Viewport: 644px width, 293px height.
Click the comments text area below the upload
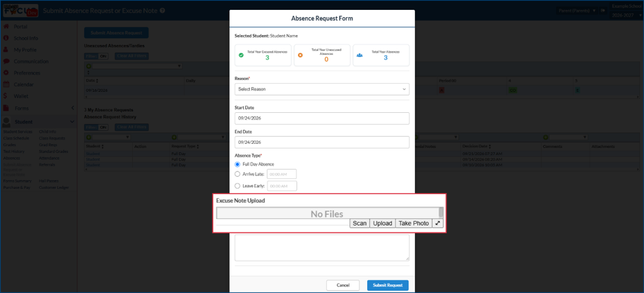tap(322, 247)
